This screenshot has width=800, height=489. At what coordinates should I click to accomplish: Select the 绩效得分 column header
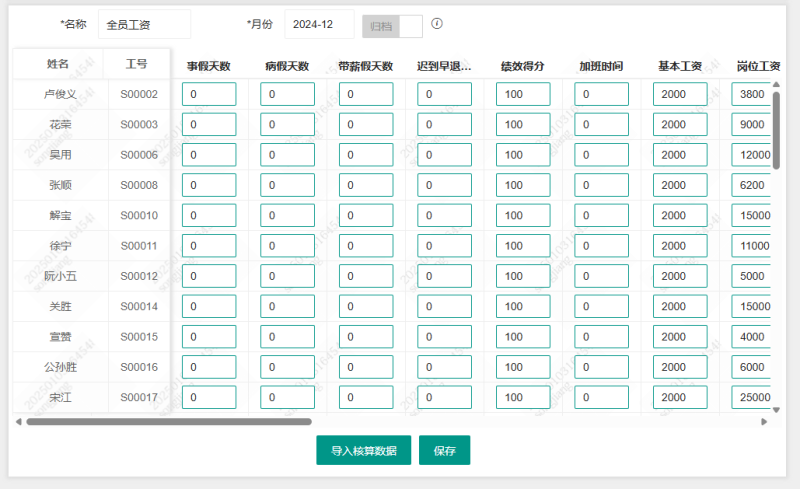pos(522,67)
